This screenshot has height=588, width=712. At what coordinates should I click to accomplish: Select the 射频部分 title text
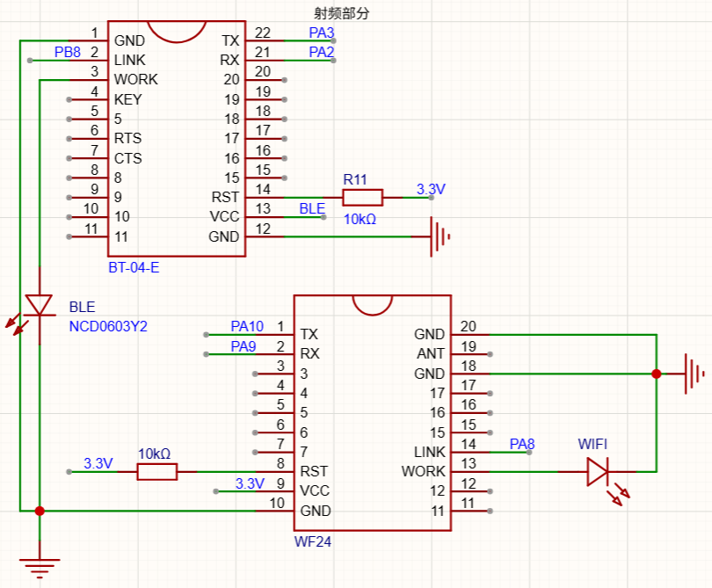341,13
